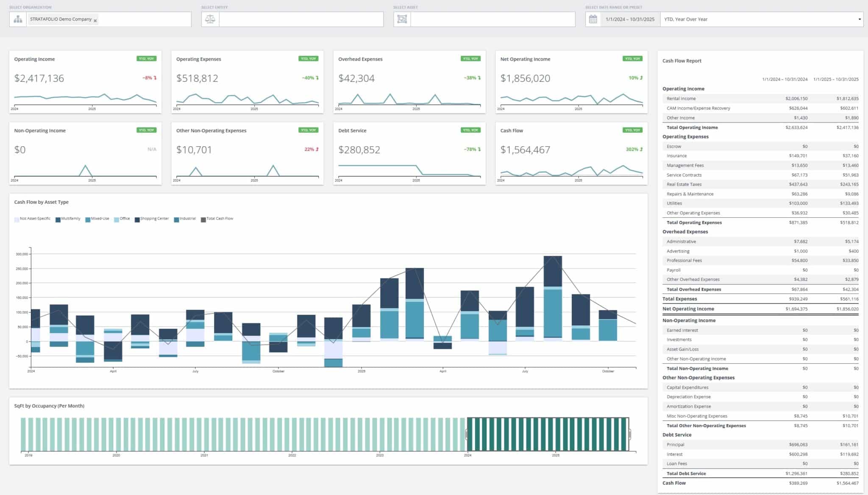Screen dimensions: 868x495
Task: Click YTD, YOY badge on Cash Flow card
Action: pyautogui.click(x=632, y=130)
